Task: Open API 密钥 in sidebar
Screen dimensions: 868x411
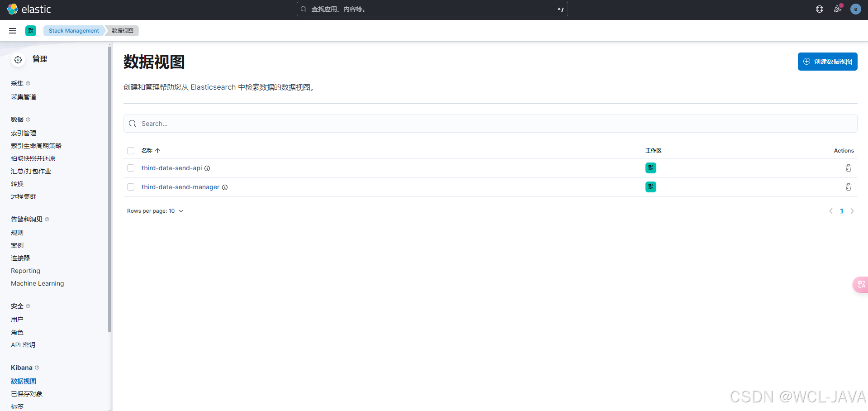Action: point(23,345)
